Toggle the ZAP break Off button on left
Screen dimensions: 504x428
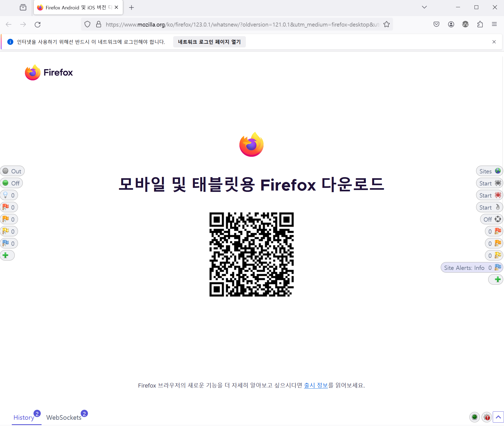coord(12,183)
